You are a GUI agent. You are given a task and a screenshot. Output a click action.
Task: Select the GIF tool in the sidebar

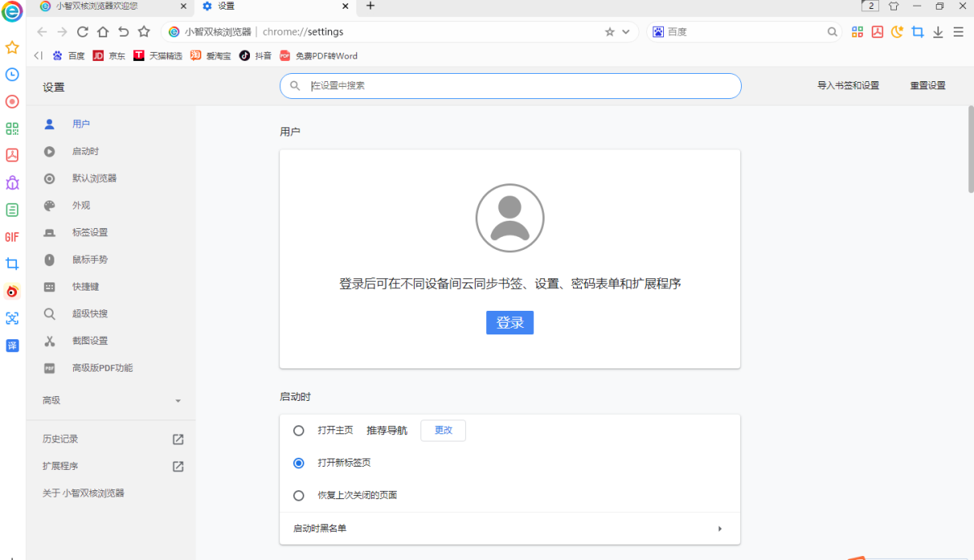[x=12, y=237]
